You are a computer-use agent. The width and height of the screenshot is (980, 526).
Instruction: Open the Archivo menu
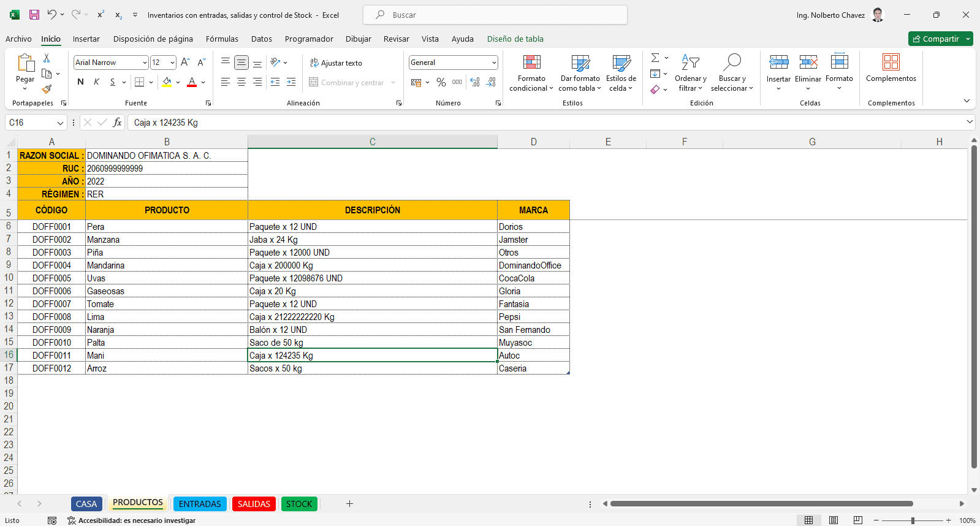(18, 39)
